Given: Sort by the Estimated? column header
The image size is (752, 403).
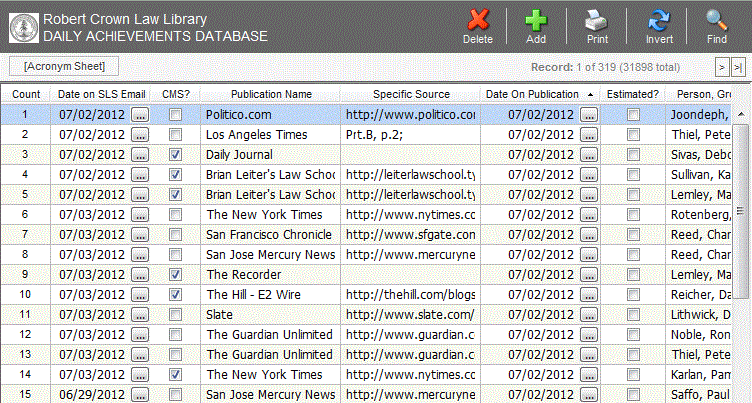Looking at the screenshot, I should point(633,94).
